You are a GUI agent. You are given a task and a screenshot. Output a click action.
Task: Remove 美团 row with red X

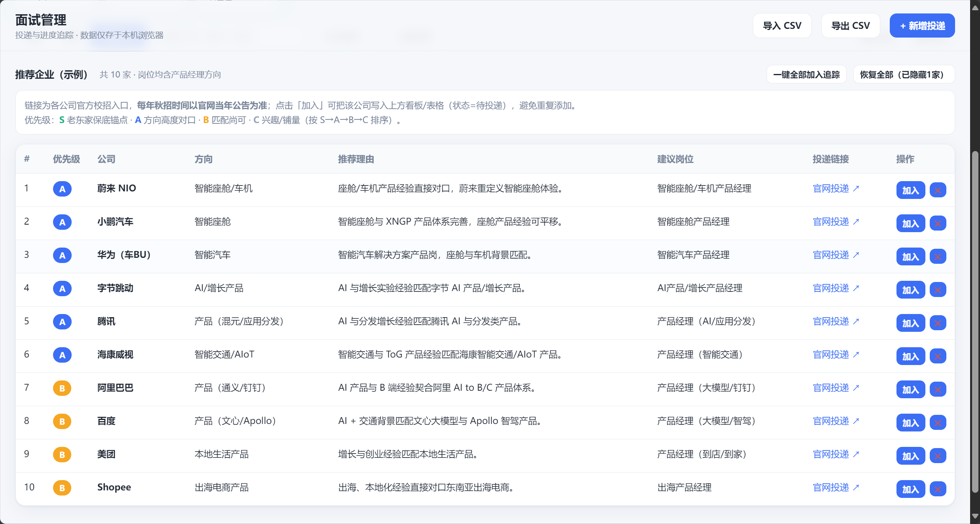tap(938, 456)
